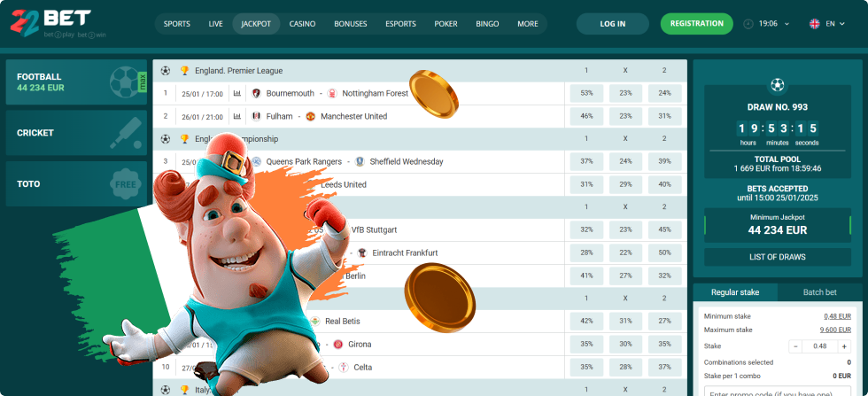Click soccer ball icon in Premier League header

[x=165, y=71]
